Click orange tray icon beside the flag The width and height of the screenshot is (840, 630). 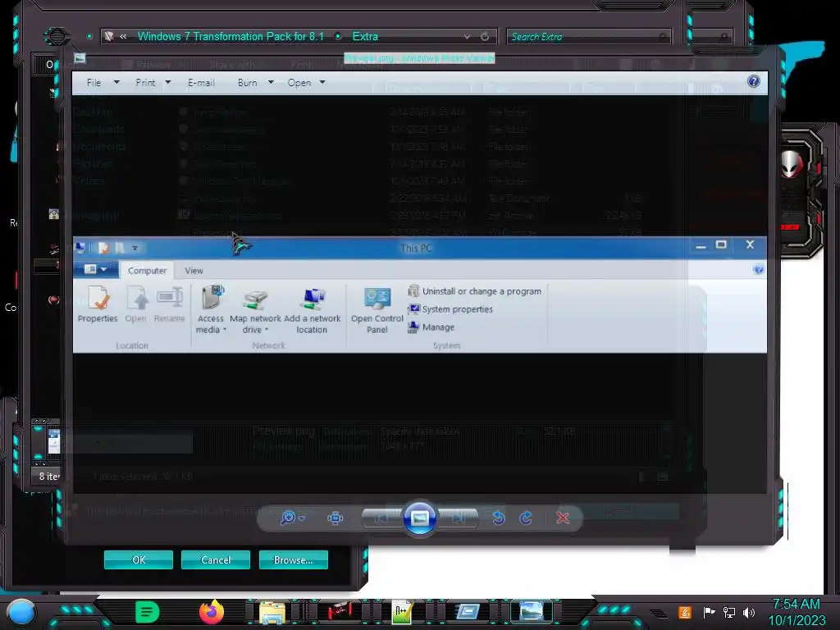click(685, 612)
